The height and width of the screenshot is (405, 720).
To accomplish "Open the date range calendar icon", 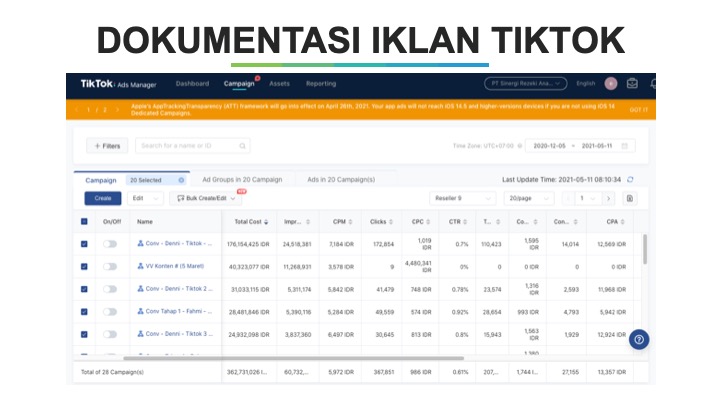I will pos(624,146).
